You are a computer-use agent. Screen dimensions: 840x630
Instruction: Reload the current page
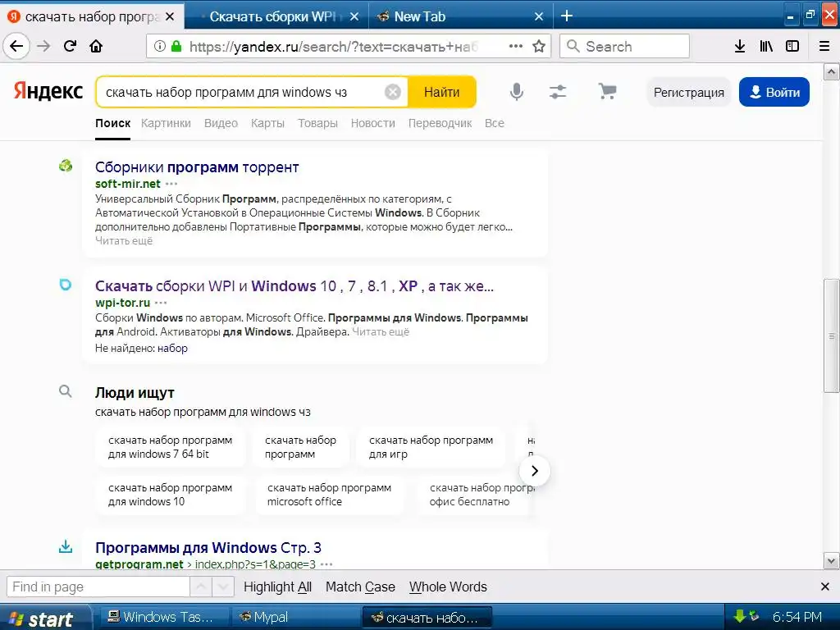[x=70, y=46]
